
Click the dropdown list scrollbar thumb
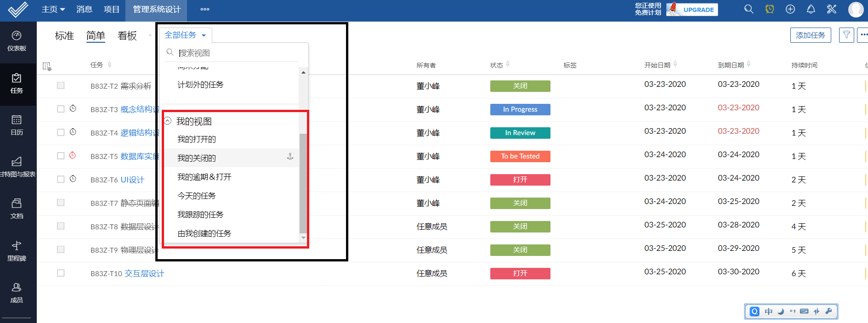[x=303, y=183]
